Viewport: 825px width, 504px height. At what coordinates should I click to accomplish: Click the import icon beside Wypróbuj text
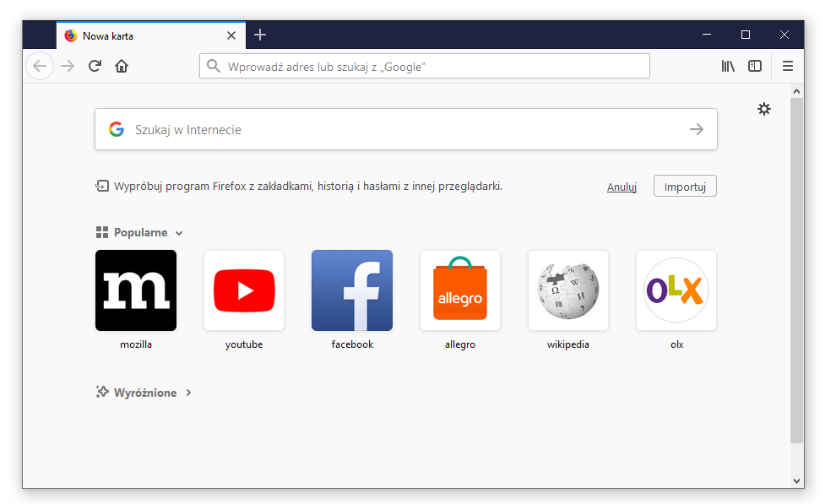point(102,186)
